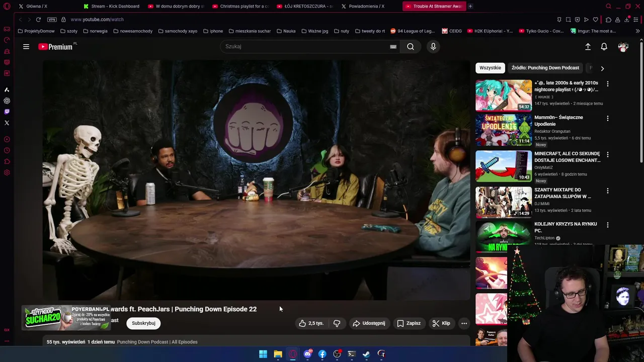This screenshot has width=644, height=362.
Task: Open the GX sidebar three-dots more menu
Action: pyautogui.click(x=7, y=341)
